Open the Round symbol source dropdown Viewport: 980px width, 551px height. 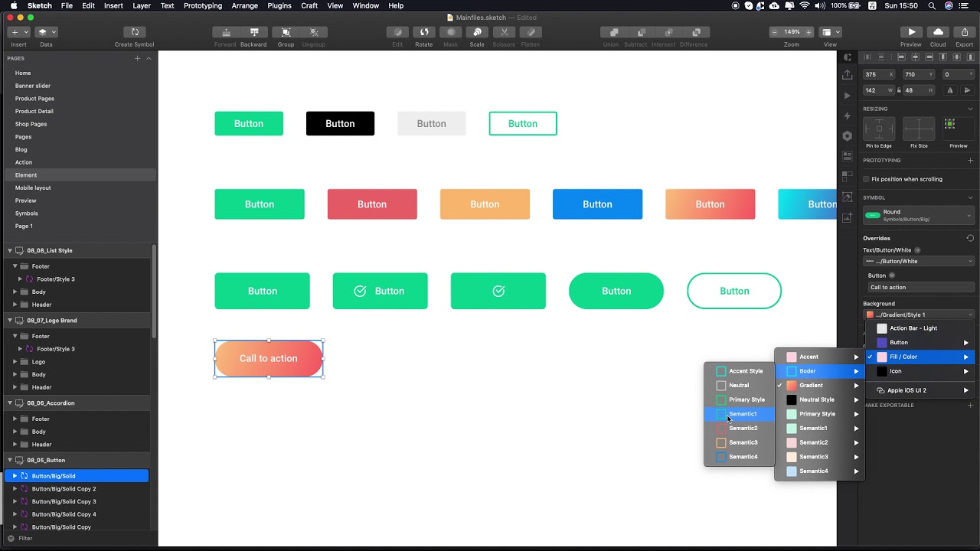point(919,216)
